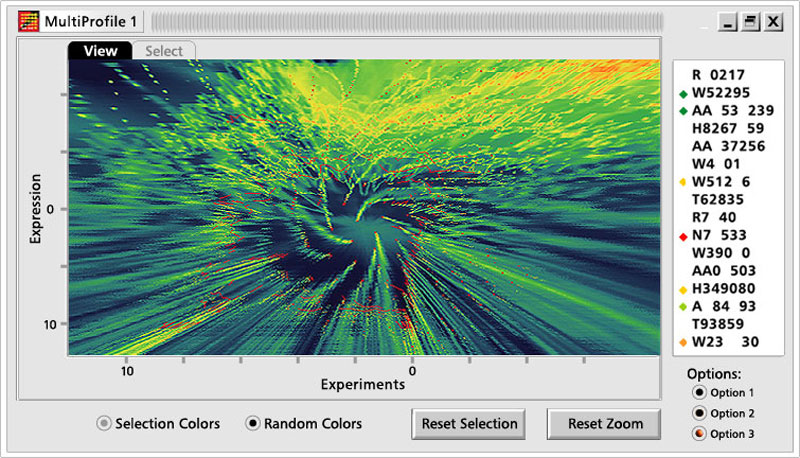Click the Expression axis label
800x458 pixels.
[x=35, y=209]
